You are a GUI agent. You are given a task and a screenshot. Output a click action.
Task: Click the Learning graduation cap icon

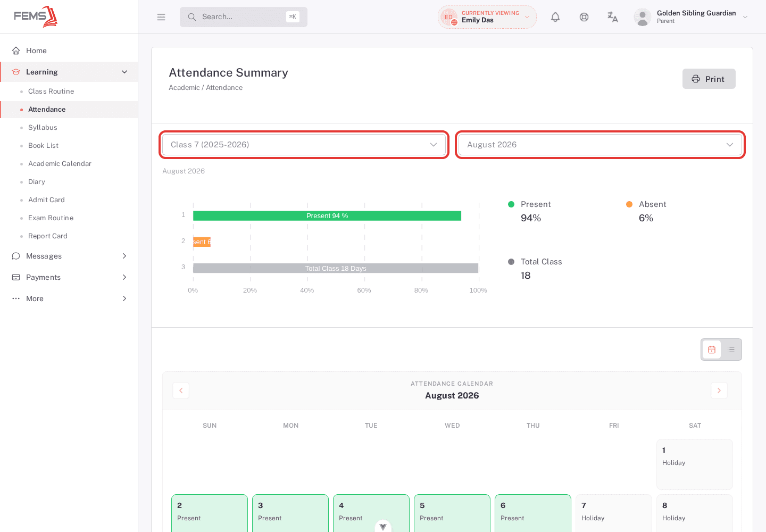[16, 72]
